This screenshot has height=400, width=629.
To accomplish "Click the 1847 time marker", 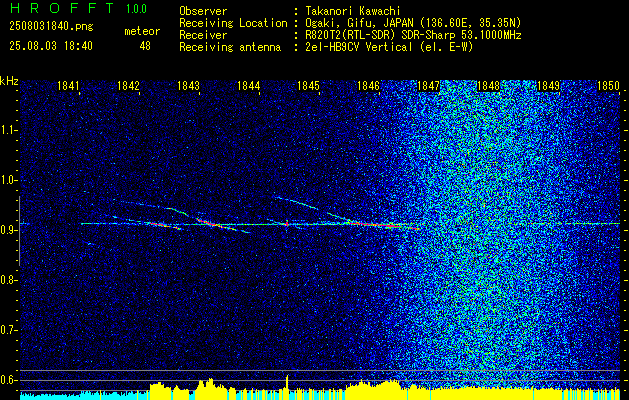I will [x=428, y=85].
